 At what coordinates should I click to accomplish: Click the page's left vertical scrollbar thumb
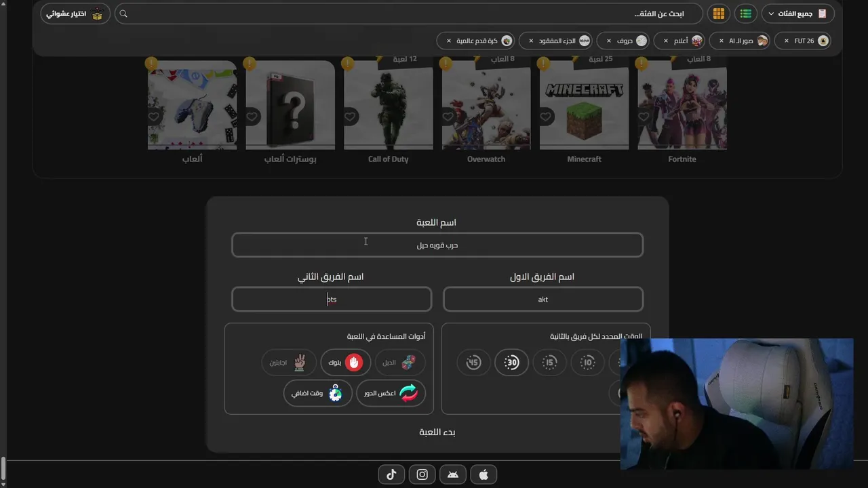[x=3, y=468]
